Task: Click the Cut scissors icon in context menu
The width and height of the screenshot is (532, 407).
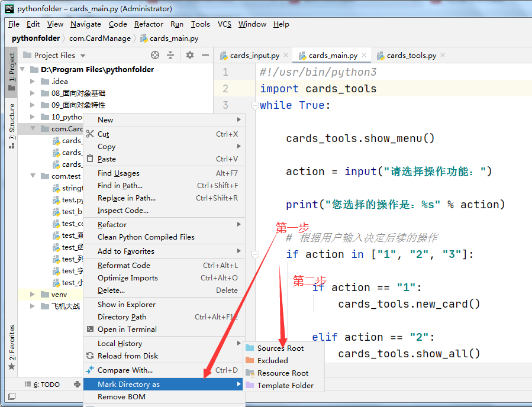Action: pos(90,134)
